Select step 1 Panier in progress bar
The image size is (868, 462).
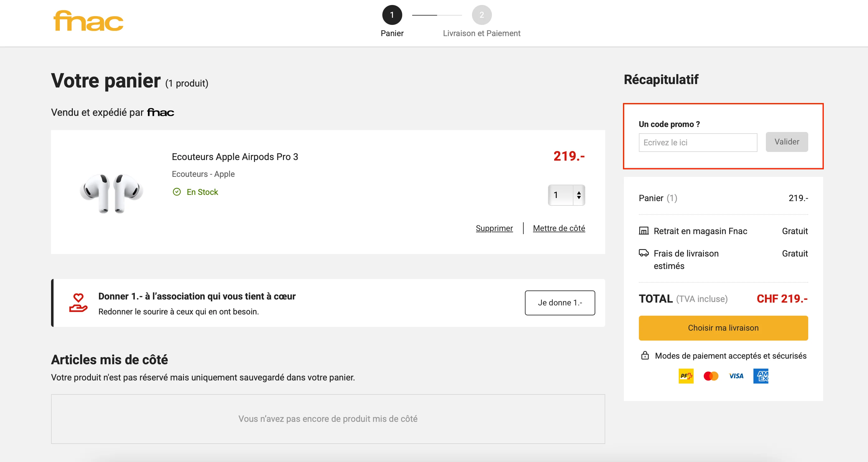click(x=392, y=15)
